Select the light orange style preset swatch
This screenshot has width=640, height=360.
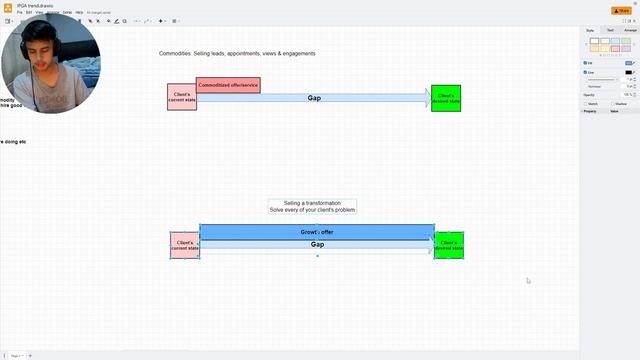point(594,49)
